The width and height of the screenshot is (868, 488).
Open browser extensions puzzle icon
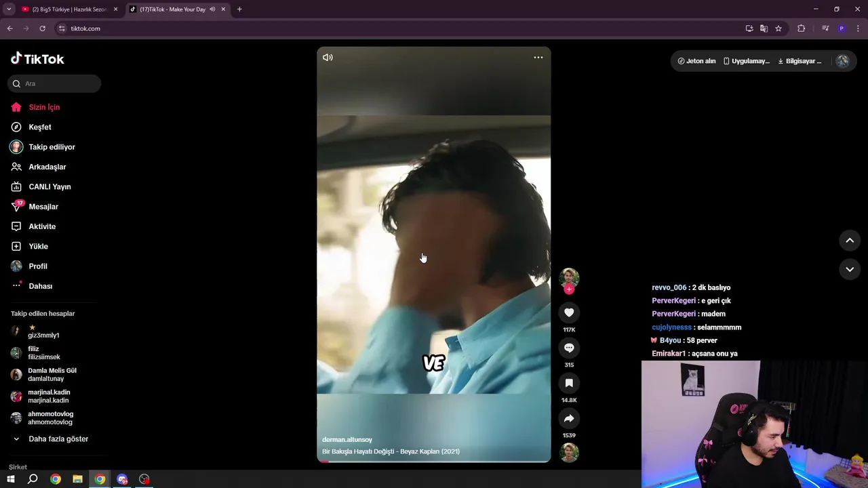pos(801,28)
